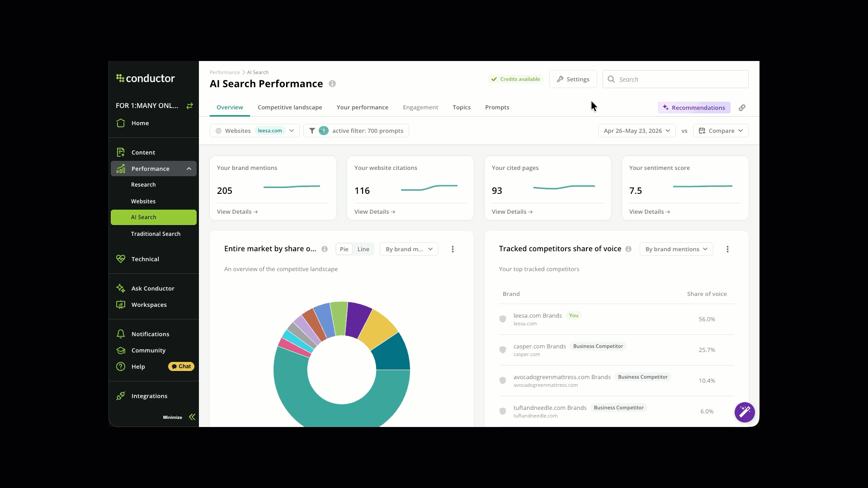Copy page link with the chain icon
This screenshot has width=868, height=488.
point(742,108)
